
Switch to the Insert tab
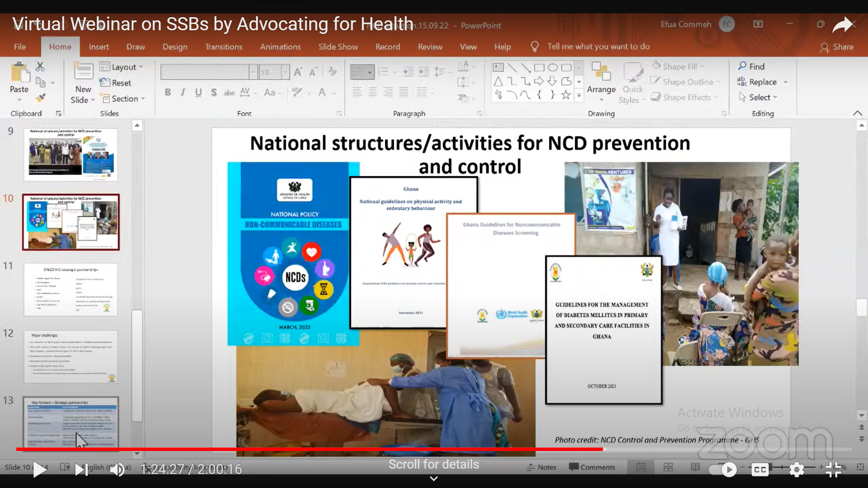click(x=99, y=47)
